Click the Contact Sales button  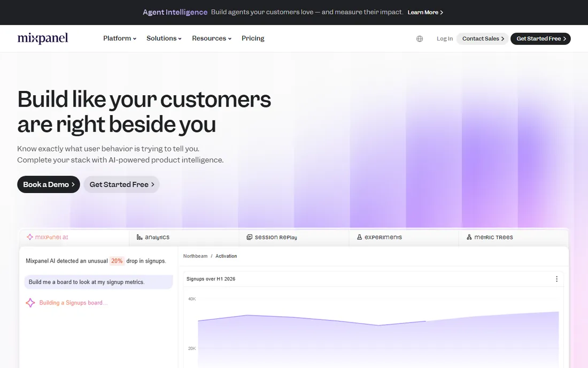coord(483,39)
